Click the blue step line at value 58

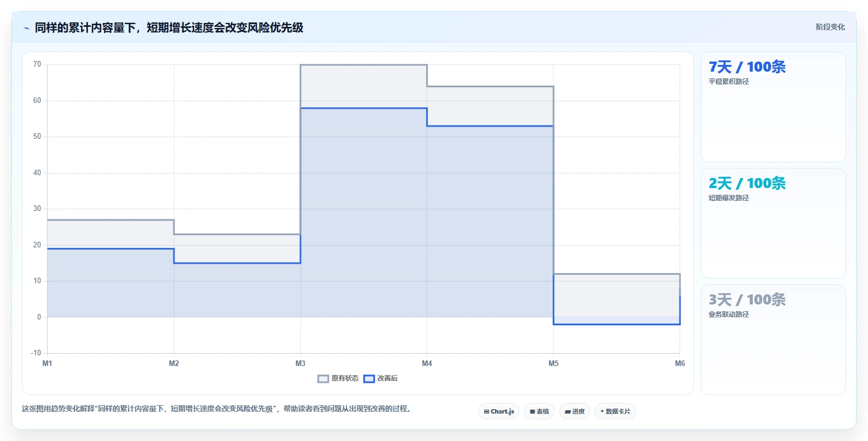(x=364, y=108)
